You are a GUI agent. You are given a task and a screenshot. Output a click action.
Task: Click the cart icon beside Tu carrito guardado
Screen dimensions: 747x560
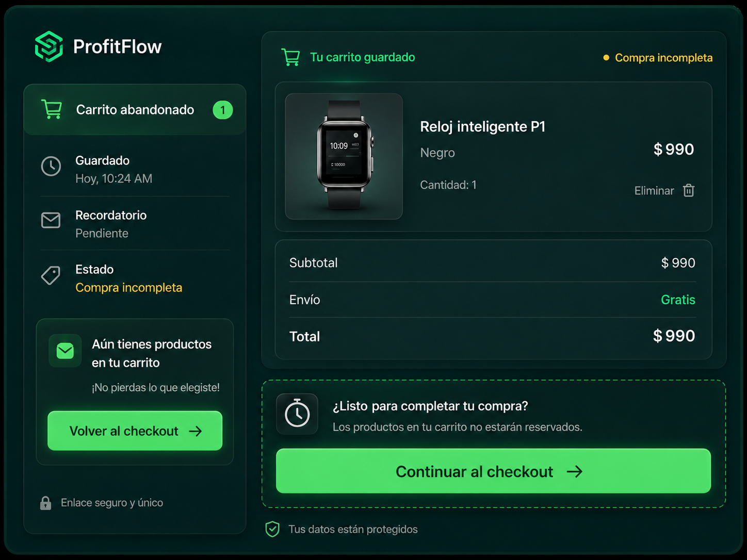290,57
